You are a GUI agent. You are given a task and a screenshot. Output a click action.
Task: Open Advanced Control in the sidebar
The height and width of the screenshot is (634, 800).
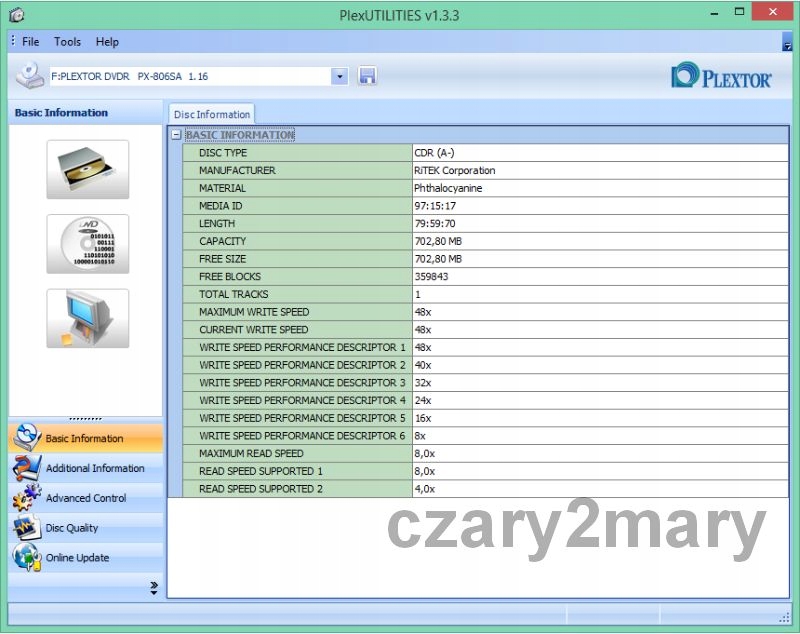coord(86,498)
